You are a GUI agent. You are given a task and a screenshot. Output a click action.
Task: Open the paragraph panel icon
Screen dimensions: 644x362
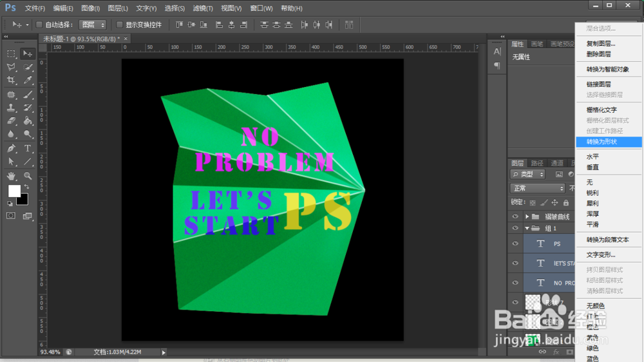[497, 66]
